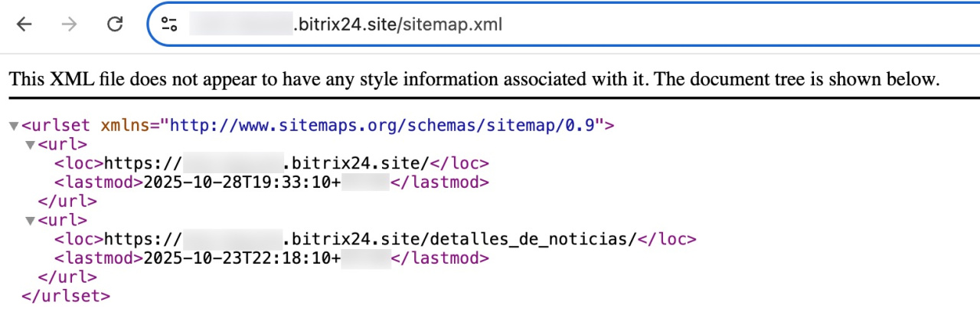This screenshot has width=980, height=325.
Task: Click the xmlns attribute name
Action: (127, 125)
